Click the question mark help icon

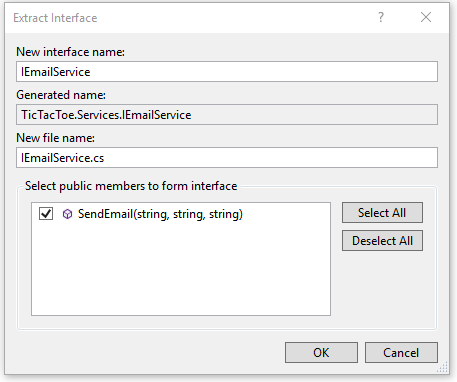[381, 17]
